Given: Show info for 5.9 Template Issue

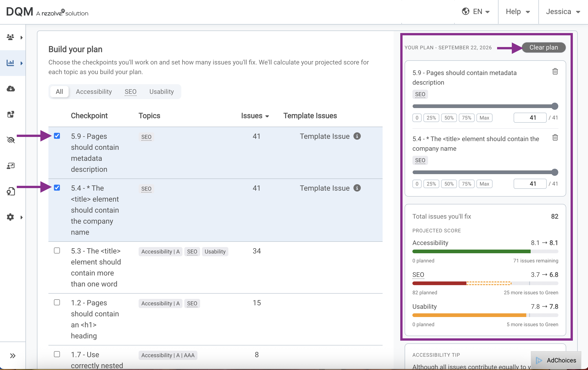Looking at the screenshot, I should point(357,136).
